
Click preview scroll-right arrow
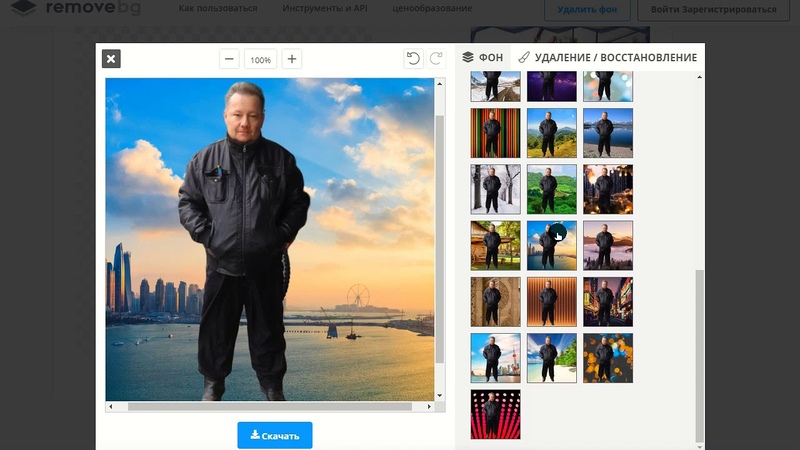[x=429, y=407]
